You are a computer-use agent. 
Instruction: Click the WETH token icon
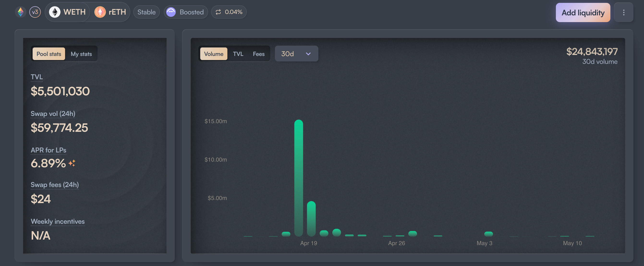click(55, 12)
